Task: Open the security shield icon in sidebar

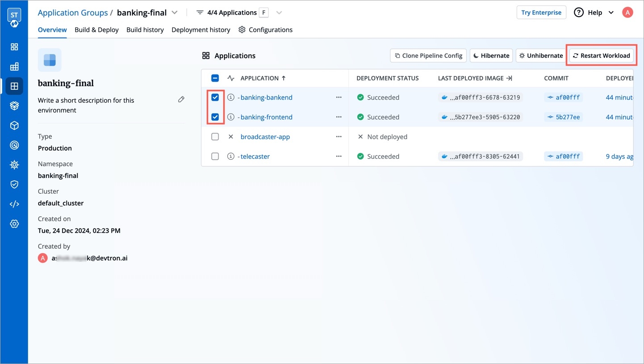Action: (14, 184)
